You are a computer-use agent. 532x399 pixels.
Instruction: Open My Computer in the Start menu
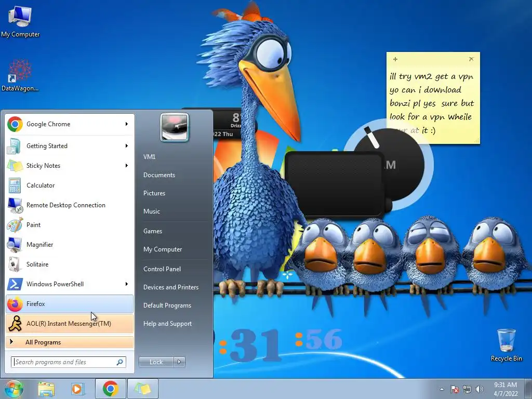pos(163,249)
